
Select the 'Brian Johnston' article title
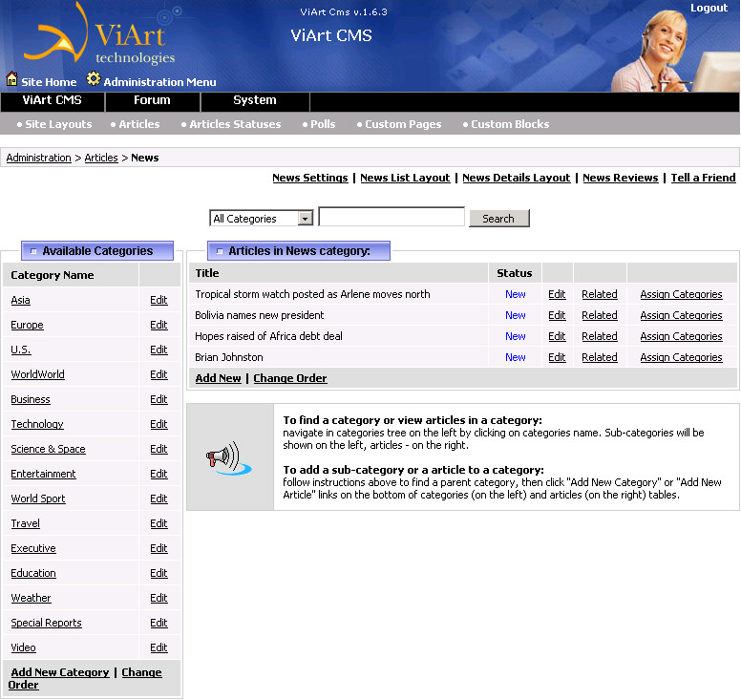click(x=229, y=357)
